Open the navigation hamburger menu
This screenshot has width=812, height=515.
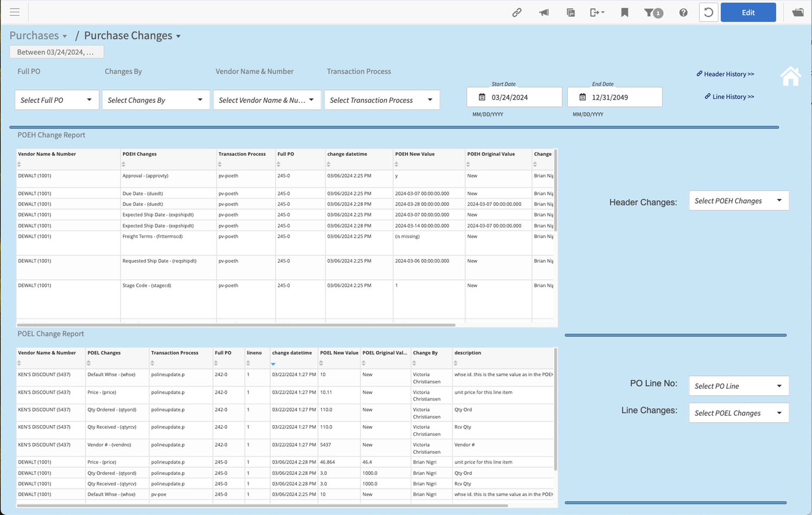(x=15, y=12)
